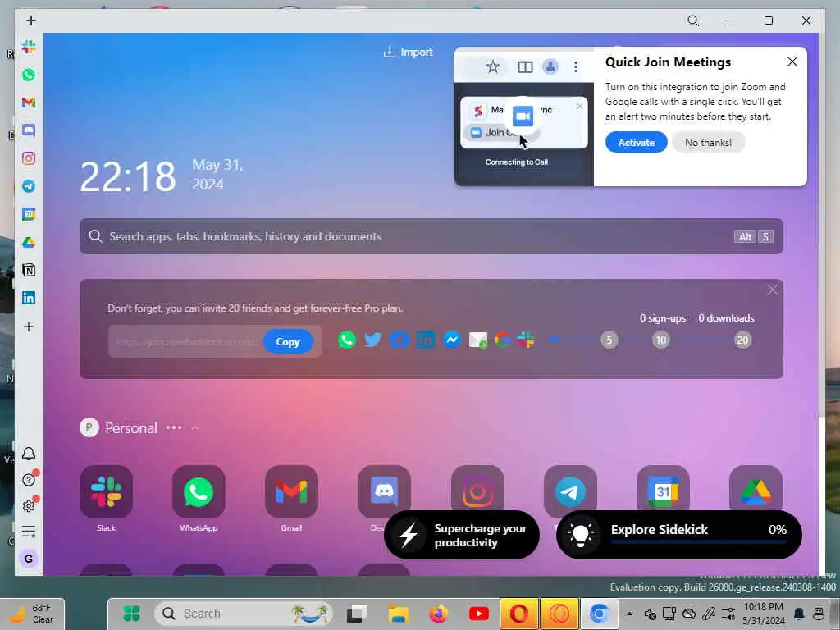Share invite link via Google
Image resolution: width=840 pixels, height=630 pixels.
[503, 340]
